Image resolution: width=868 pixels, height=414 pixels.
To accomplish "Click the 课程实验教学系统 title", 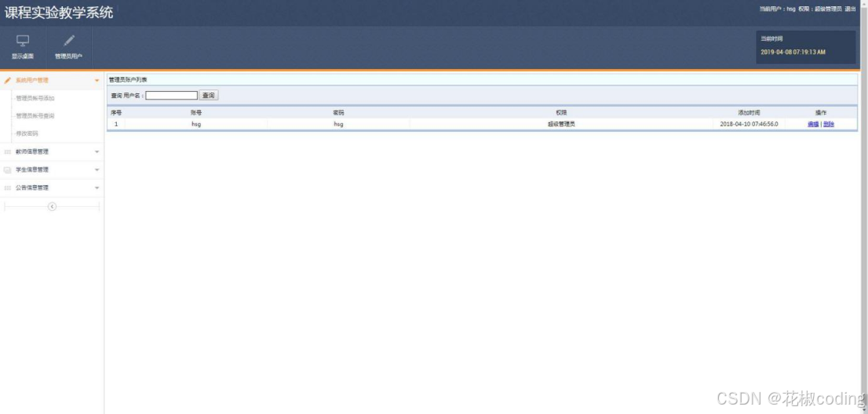I will pyautogui.click(x=59, y=13).
